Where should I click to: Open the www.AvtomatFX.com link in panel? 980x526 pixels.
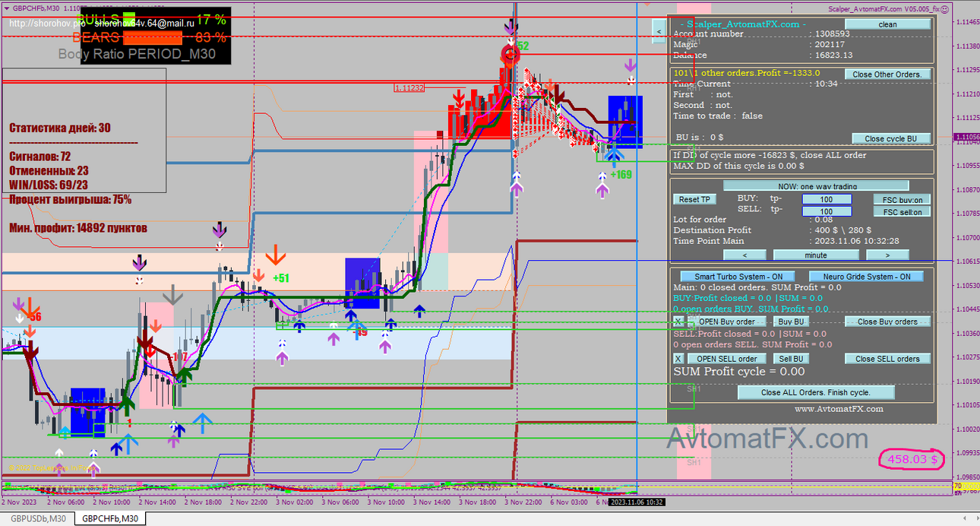click(x=839, y=408)
